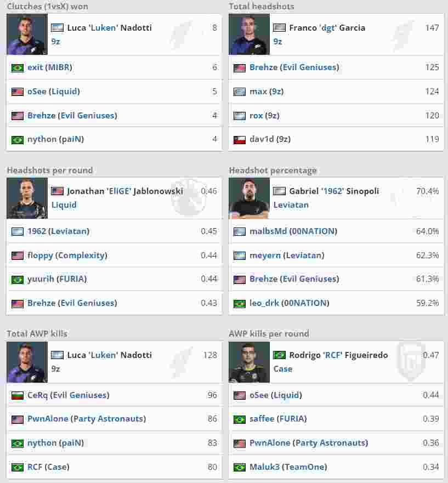The image size is (448, 483).
Task: Open Rodrigo 'RCF' Figueiredo's profile link
Action: point(338,355)
